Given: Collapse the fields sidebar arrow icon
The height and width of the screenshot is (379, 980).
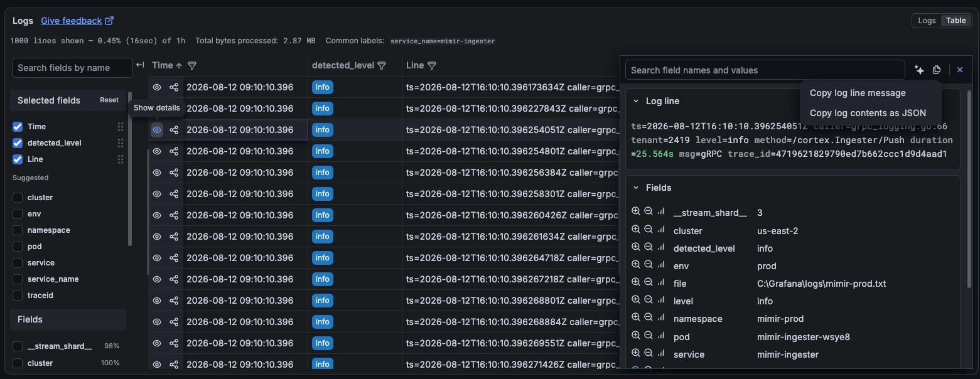Looking at the screenshot, I should coord(141,65).
